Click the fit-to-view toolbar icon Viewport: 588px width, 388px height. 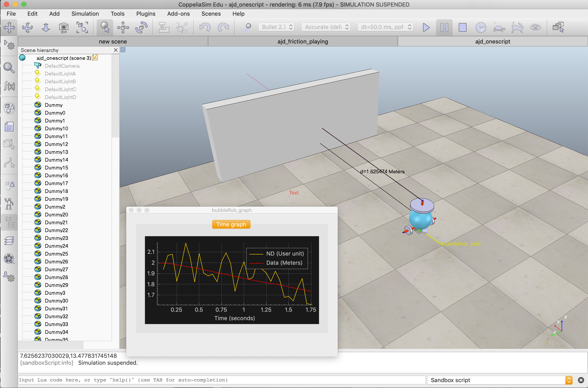pos(82,27)
